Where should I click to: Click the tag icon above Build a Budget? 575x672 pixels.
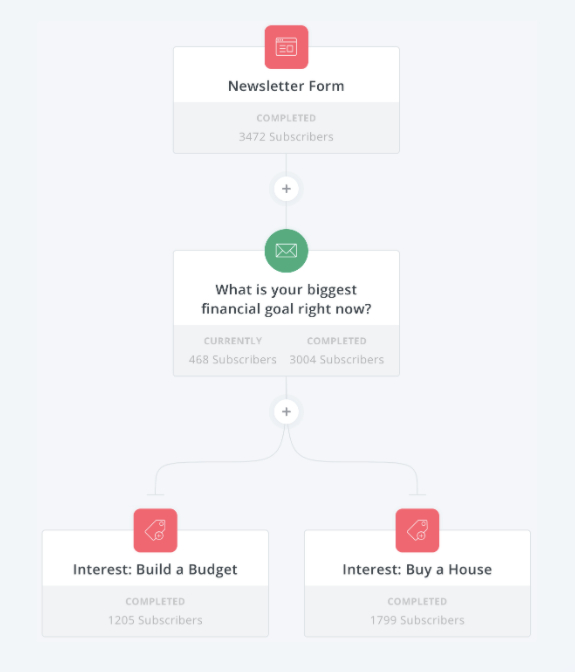click(x=155, y=530)
